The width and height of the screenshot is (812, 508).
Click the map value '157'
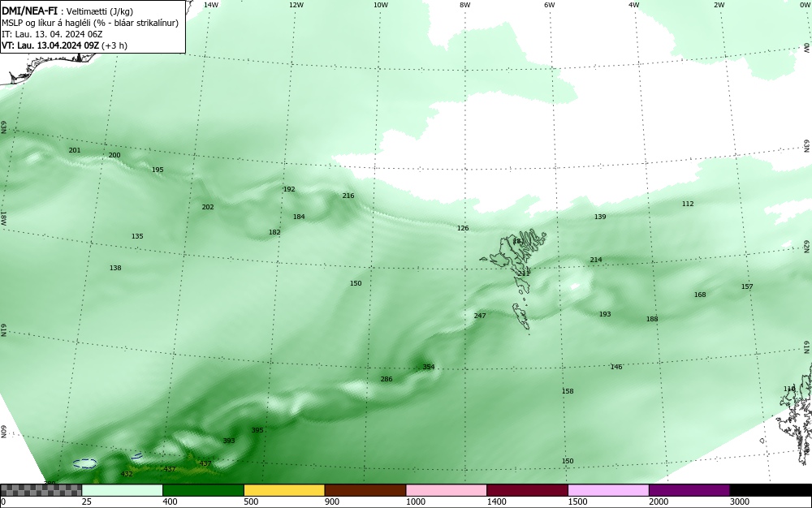pyautogui.click(x=747, y=286)
